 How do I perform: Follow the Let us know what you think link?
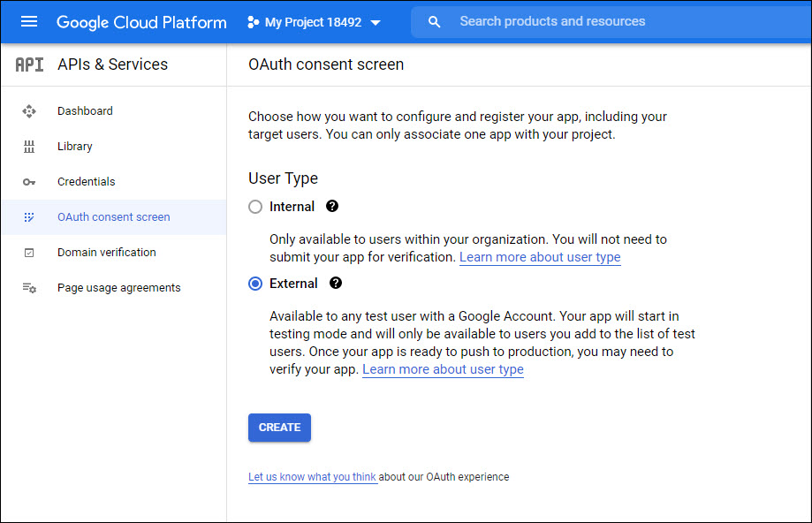(x=312, y=477)
